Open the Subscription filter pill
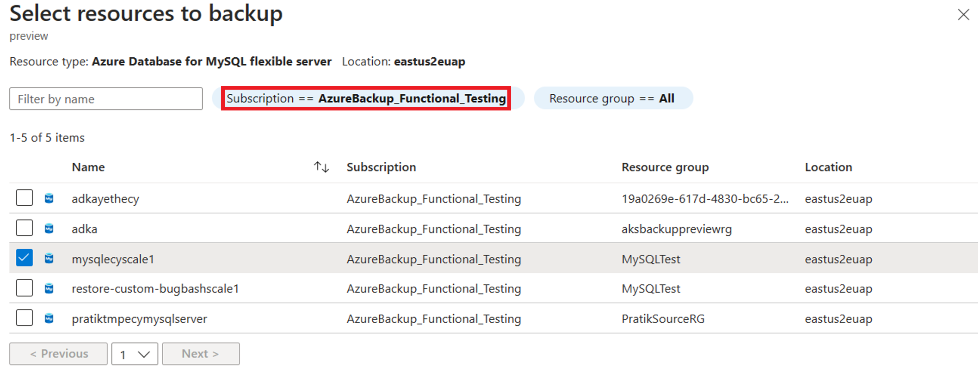The width and height of the screenshot is (980, 373). coord(368,98)
